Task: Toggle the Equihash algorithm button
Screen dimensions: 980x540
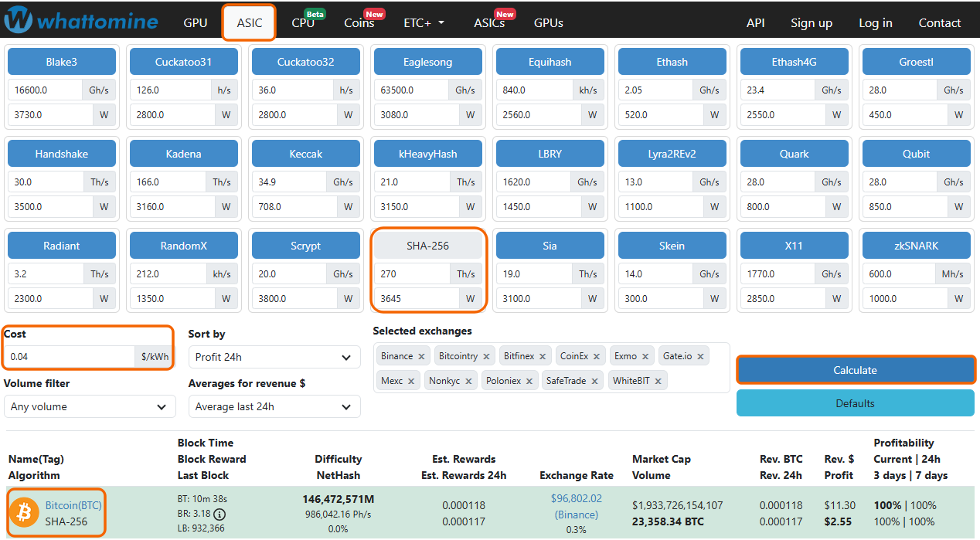Action: coord(550,62)
